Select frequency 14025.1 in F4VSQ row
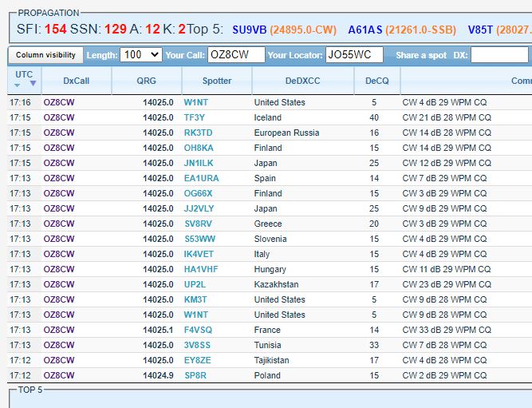 pos(158,330)
